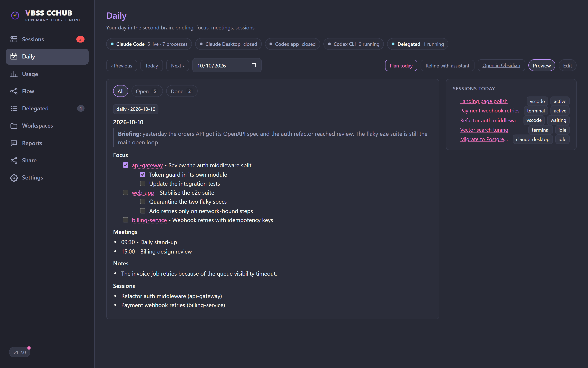This screenshot has width=588, height=368.
Task: Click the Workspaces folder icon
Action: point(14,126)
